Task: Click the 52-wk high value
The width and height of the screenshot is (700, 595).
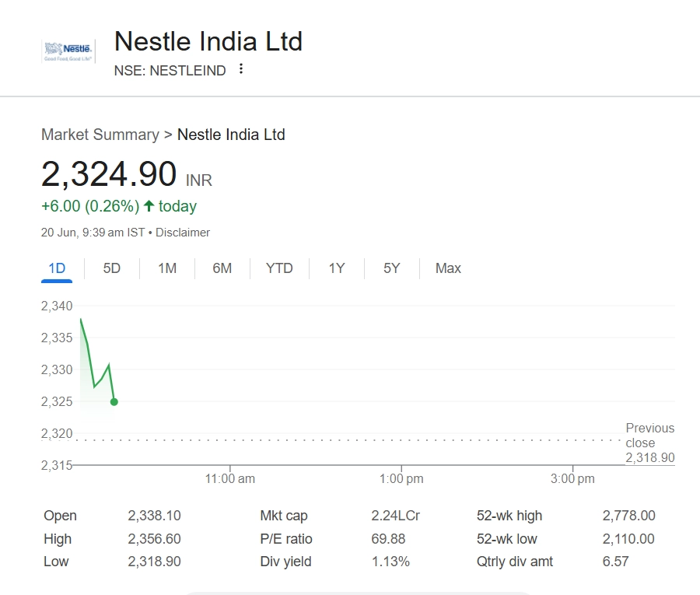Action: pyautogui.click(x=628, y=516)
